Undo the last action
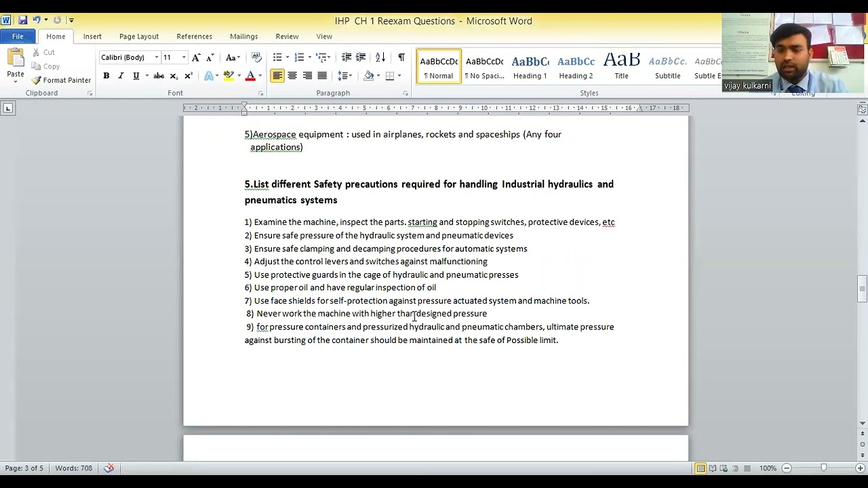 click(x=37, y=20)
